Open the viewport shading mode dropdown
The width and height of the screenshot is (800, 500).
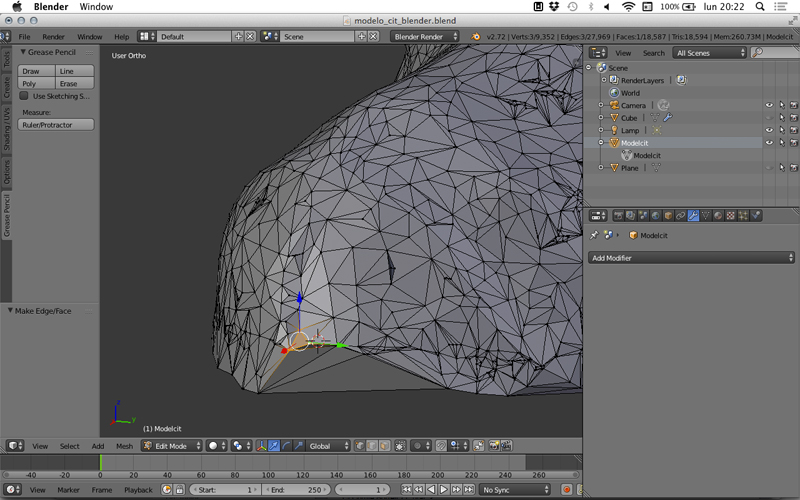(217, 446)
